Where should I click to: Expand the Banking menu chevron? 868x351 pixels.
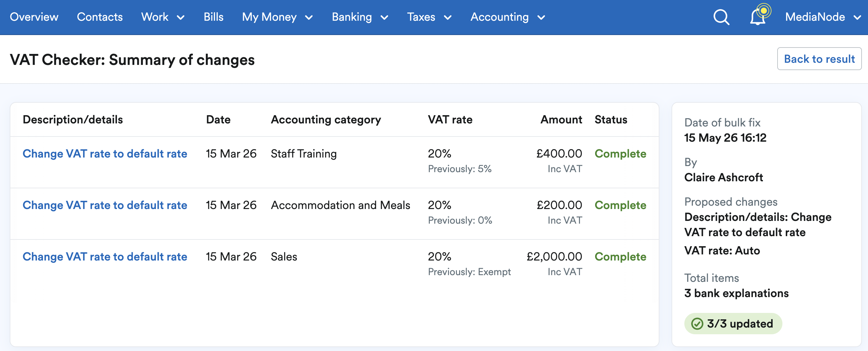tap(384, 18)
